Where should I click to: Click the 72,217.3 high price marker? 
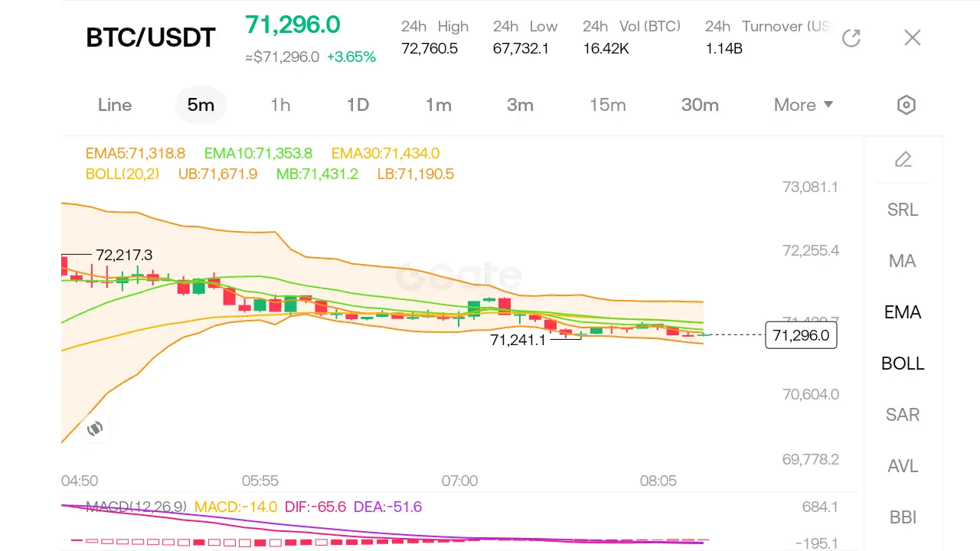click(x=124, y=255)
